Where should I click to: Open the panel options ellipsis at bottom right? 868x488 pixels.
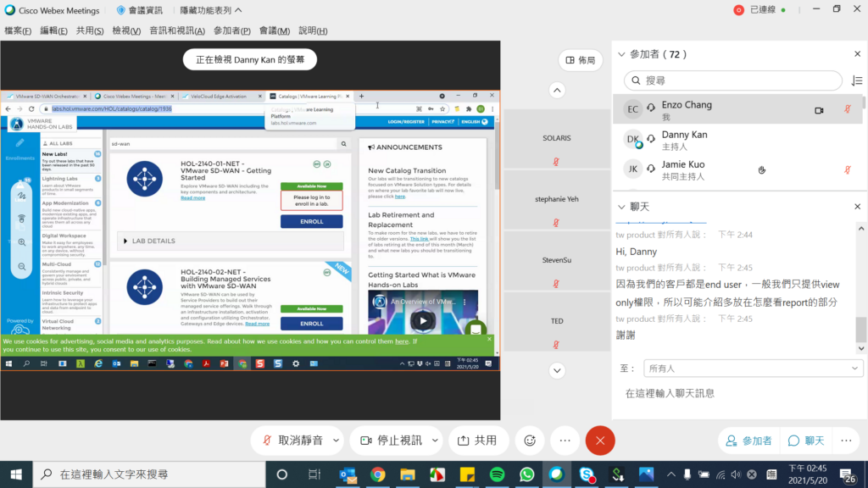click(847, 441)
